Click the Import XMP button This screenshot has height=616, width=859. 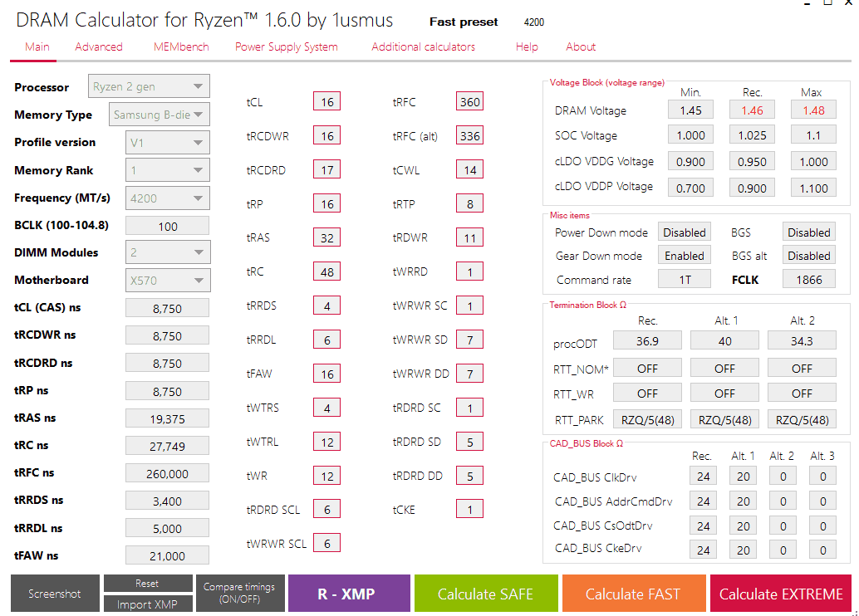(x=147, y=604)
